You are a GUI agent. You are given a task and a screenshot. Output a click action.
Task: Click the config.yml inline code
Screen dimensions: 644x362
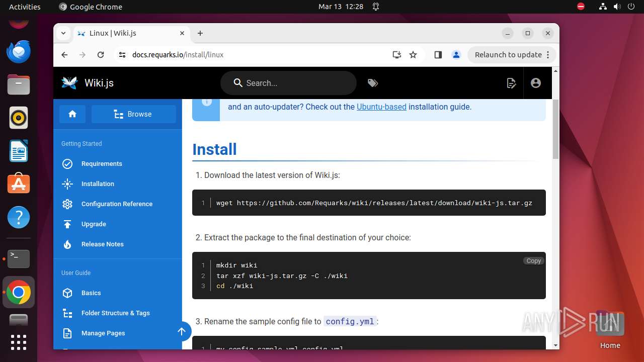350,321
